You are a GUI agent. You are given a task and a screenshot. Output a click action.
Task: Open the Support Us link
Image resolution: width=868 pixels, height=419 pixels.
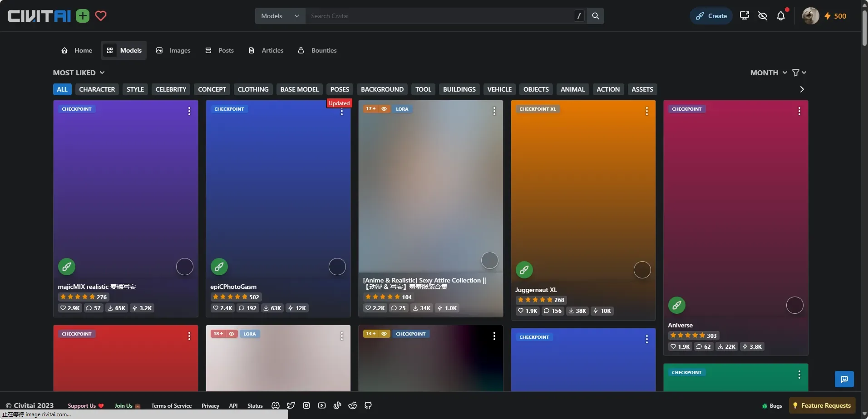click(x=86, y=406)
